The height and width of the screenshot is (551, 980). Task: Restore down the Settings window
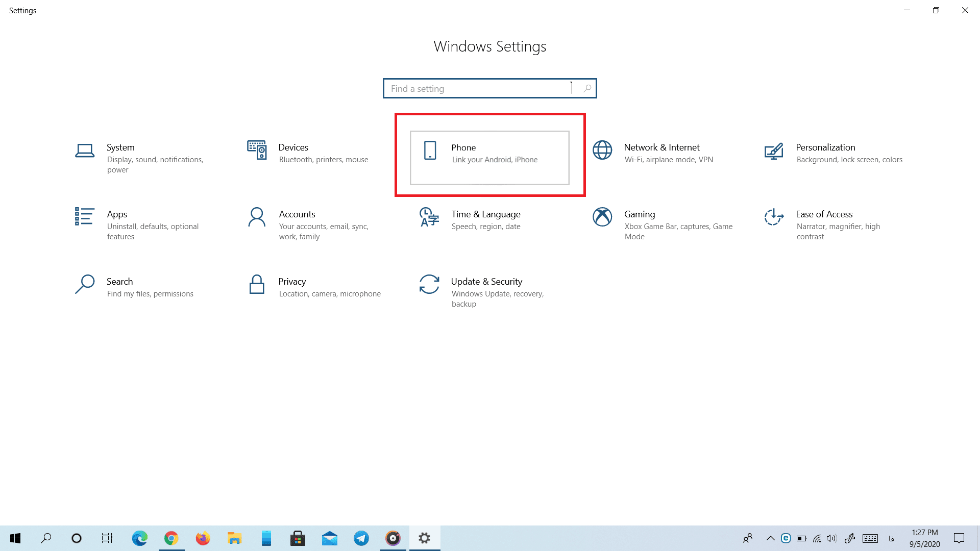coord(936,10)
